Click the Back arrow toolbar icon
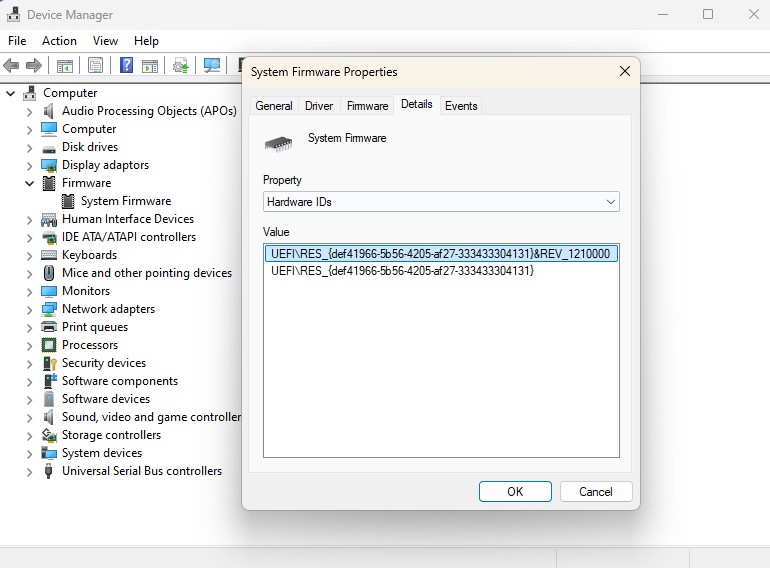The width and height of the screenshot is (770, 568). (11, 65)
